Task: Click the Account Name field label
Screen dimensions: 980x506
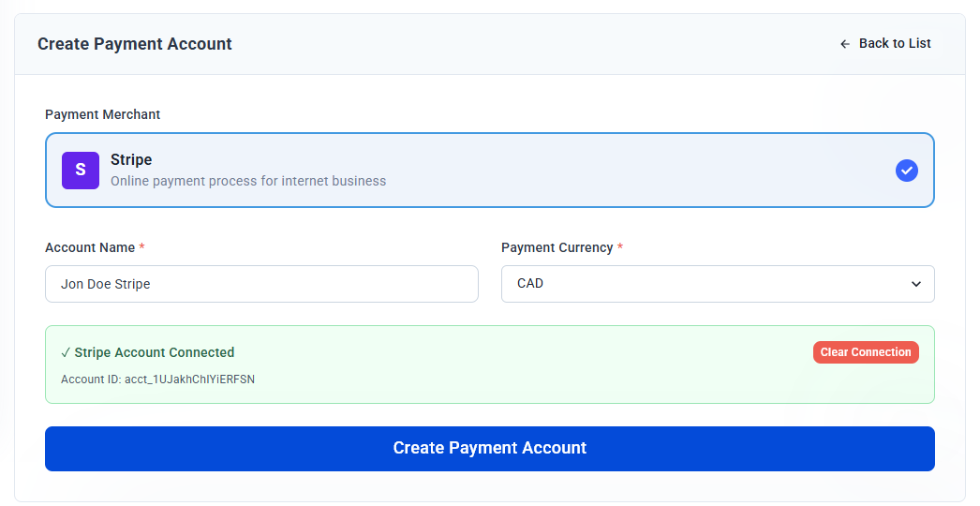Action: [x=90, y=247]
